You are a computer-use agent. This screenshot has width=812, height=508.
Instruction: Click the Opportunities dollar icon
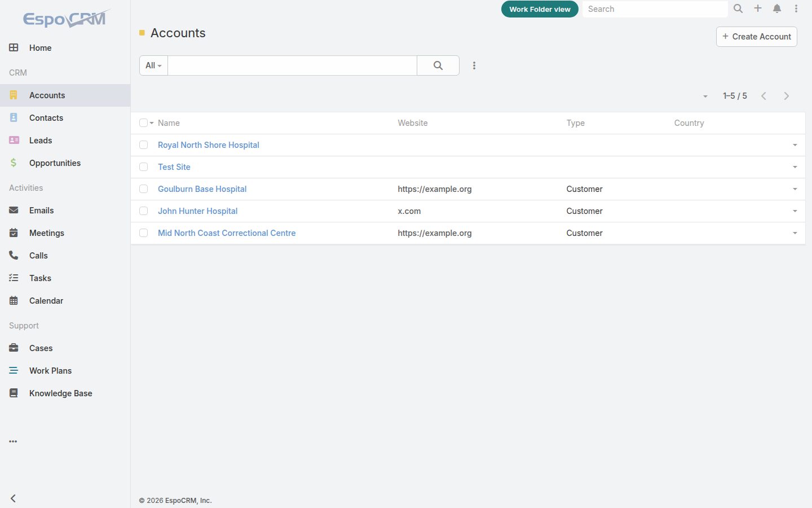[x=14, y=163]
